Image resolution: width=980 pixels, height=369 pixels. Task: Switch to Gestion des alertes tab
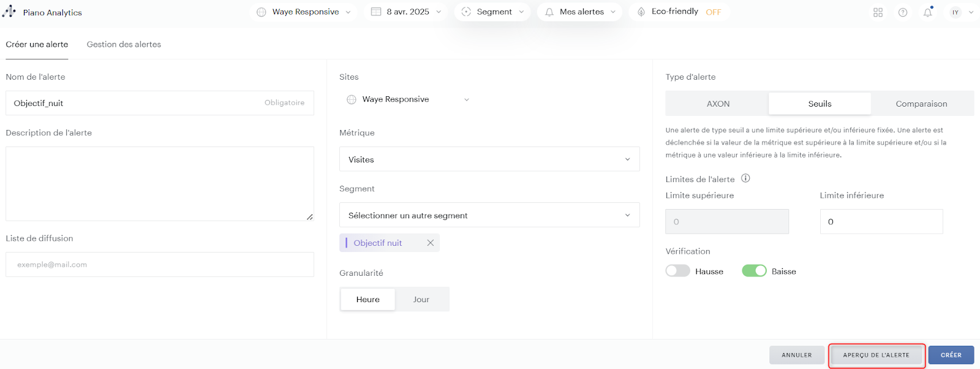tap(124, 45)
